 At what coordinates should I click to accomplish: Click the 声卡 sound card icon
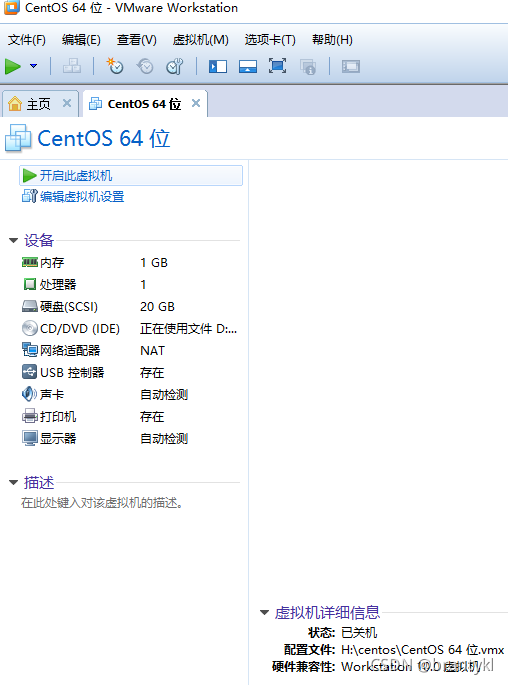pyautogui.click(x=30, y=394)
